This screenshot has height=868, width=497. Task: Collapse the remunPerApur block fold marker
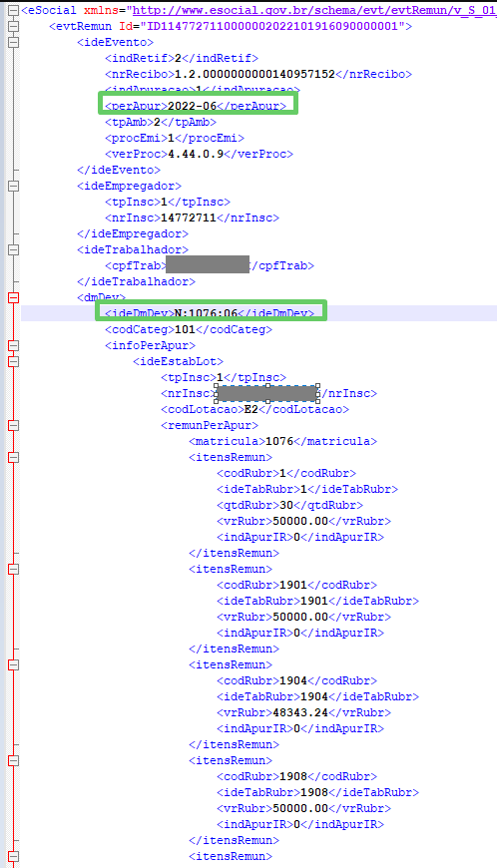point(13,425)
